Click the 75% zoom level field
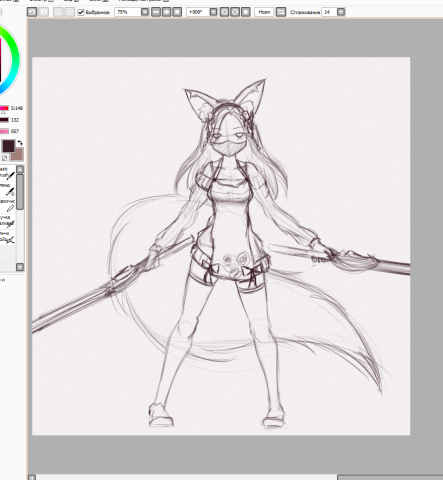 127,12
